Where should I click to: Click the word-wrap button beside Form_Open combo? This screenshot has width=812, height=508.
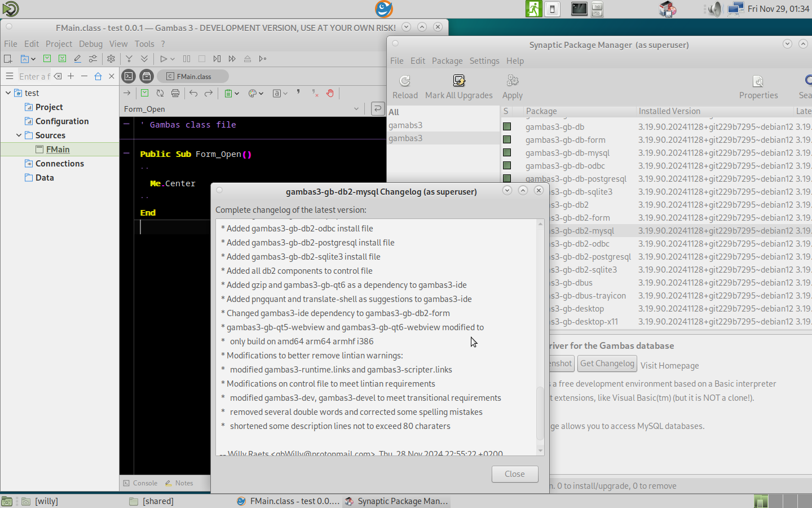pos(378,109)
